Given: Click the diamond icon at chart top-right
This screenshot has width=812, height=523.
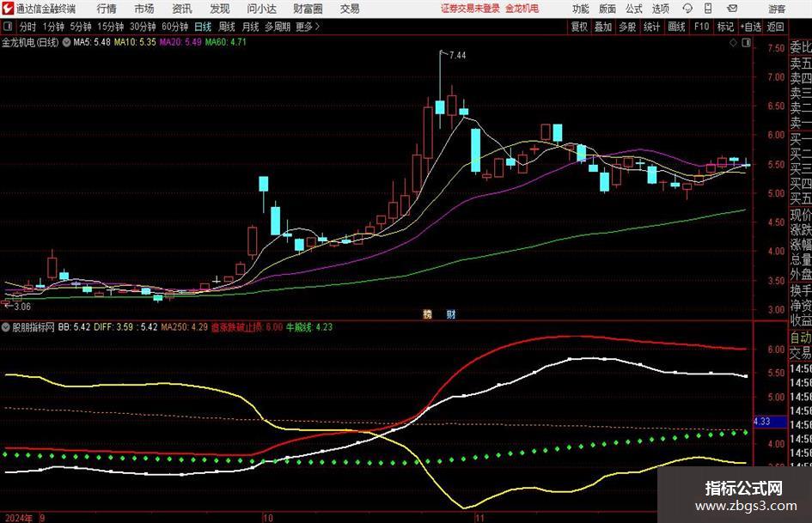Looking at the screenshot, I should tap(733, 43).
